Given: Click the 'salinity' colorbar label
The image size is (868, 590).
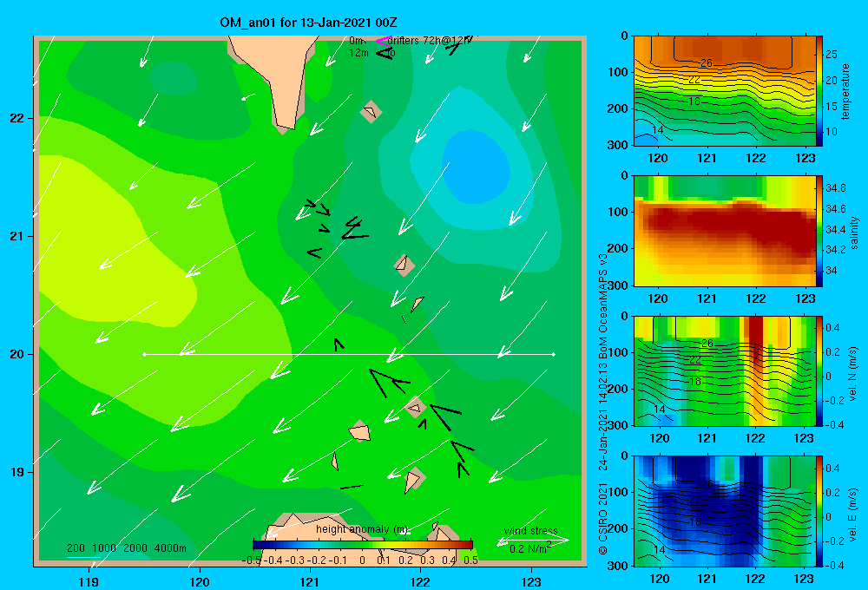Looking at the screenshot, I should coord(854,233).
